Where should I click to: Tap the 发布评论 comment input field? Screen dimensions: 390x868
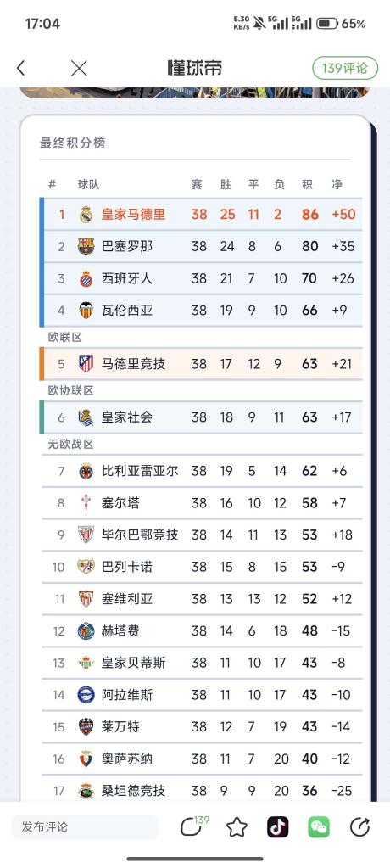click(85, 827)
